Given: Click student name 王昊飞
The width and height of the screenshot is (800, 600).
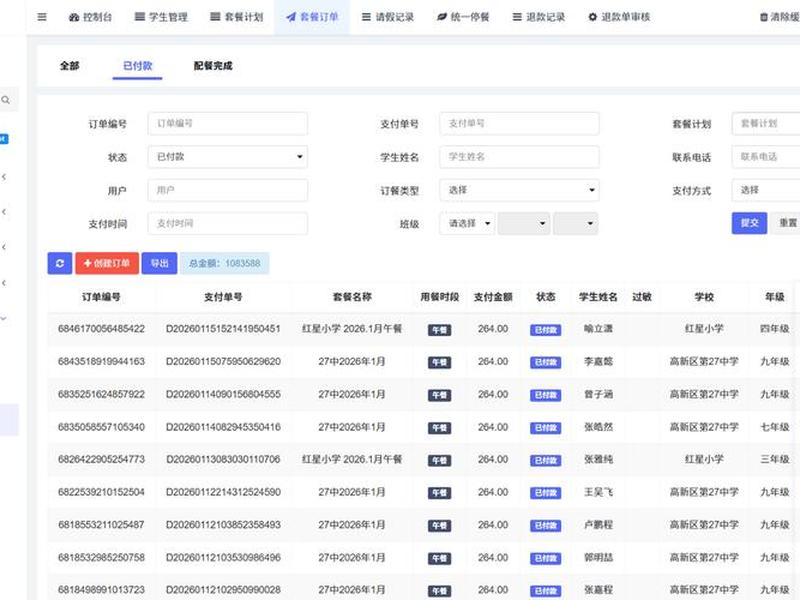Looking at the screenshot, I should (x=598, y=492).
